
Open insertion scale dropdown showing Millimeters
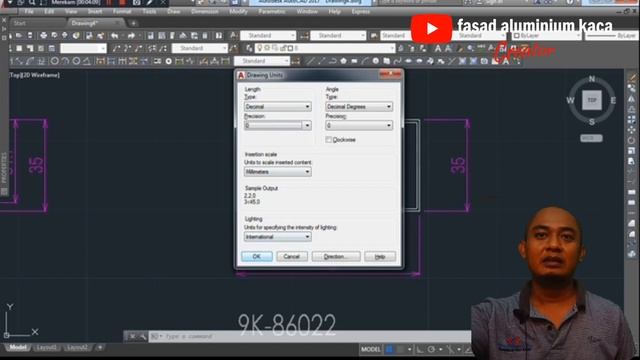tap(278, 172)
